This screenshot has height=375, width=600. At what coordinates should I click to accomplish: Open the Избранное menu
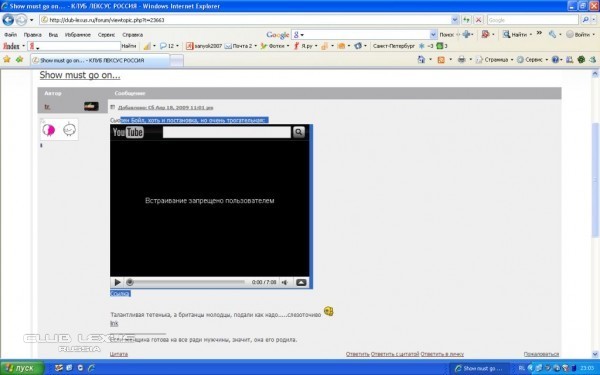click(x=78, y=35)
